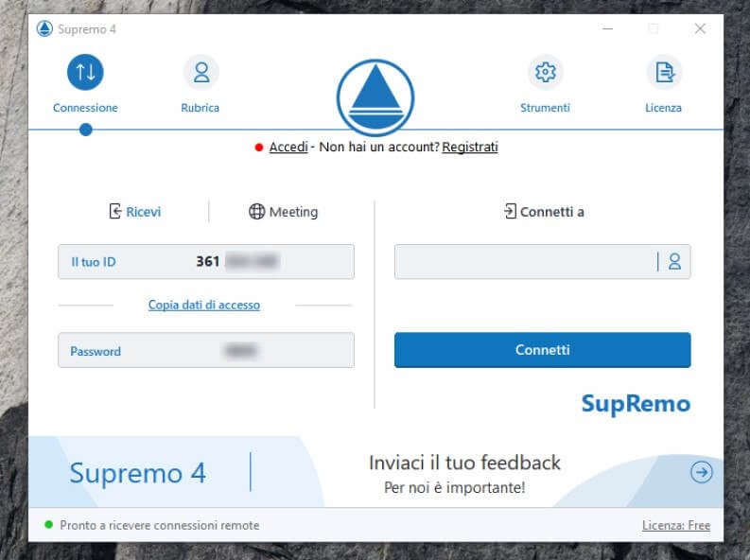Open the Rubrica address book icon
The height and width of the screenshot is (560, 750).
201,72
